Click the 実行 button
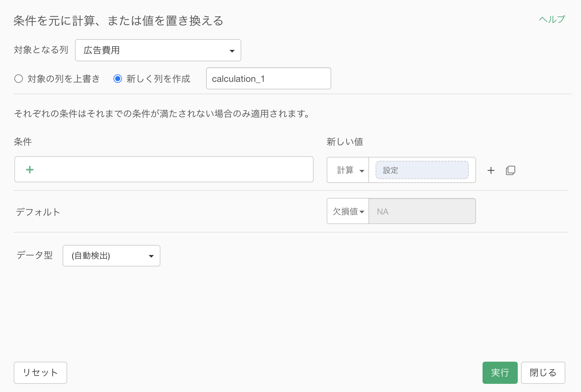581x392 pixels. (x=500, y=372)
